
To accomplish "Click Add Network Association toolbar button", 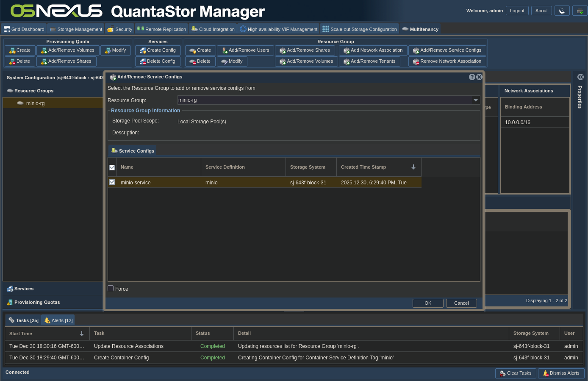I will point(373,50).
